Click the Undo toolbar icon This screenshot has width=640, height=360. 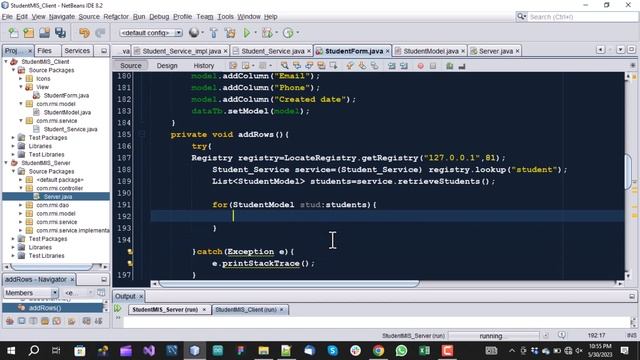[x=84, y=33]
